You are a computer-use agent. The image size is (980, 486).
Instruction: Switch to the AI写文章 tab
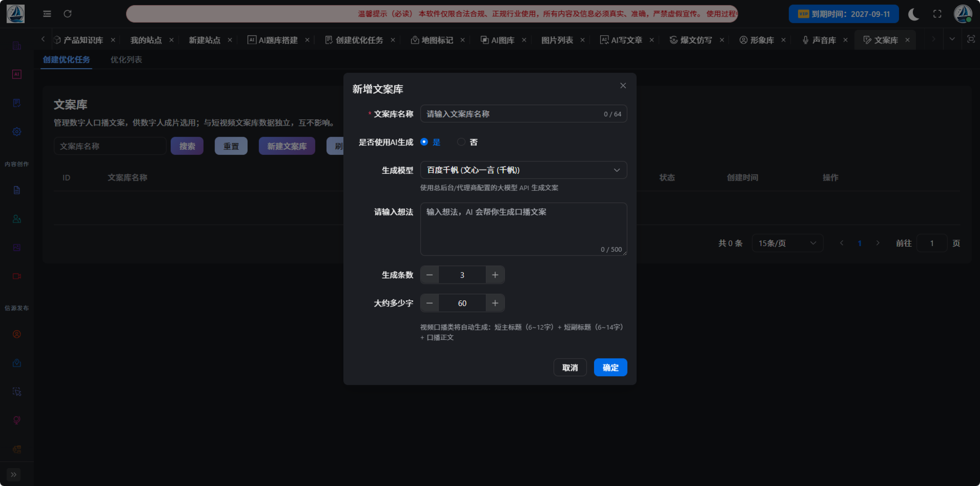(x=626, y=40)
